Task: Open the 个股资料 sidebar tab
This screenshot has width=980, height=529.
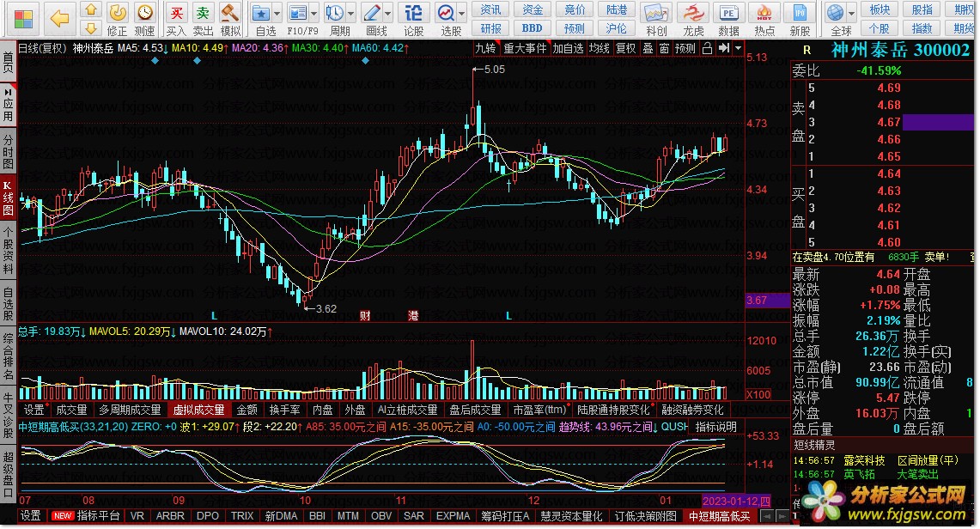Action: point(8,251)
